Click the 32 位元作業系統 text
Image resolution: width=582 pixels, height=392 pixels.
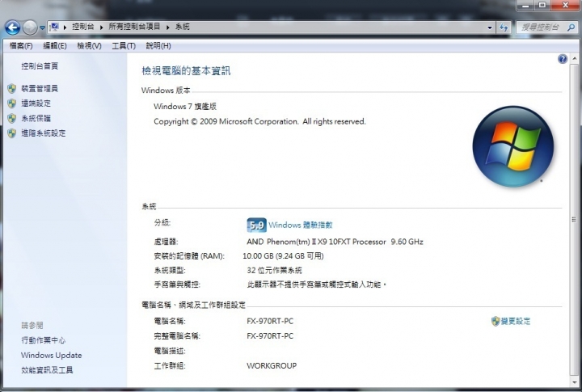tap(274, 270)
